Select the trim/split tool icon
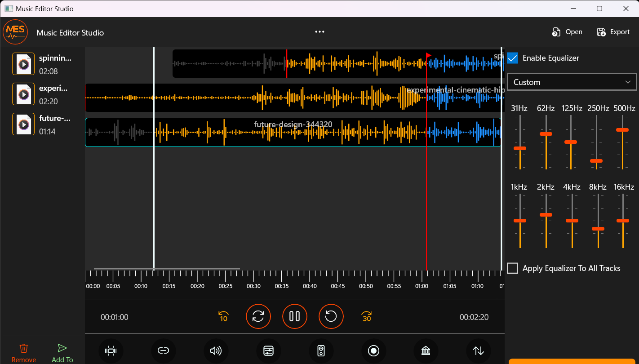This screenshot has height=364, width=639. click(111, 351)
